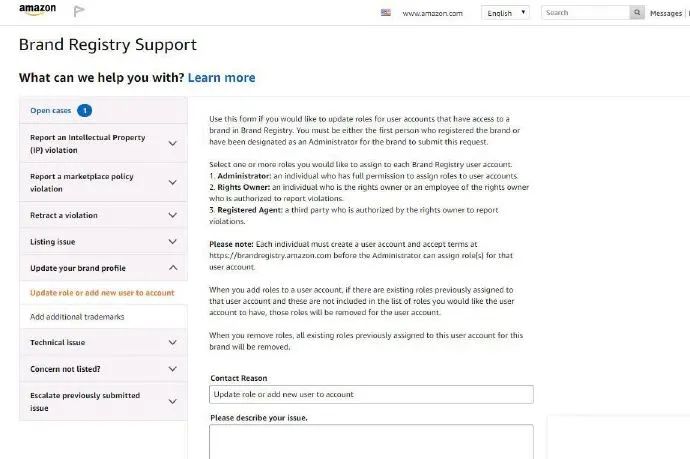Expand the Listing issue section

[173, 242]
